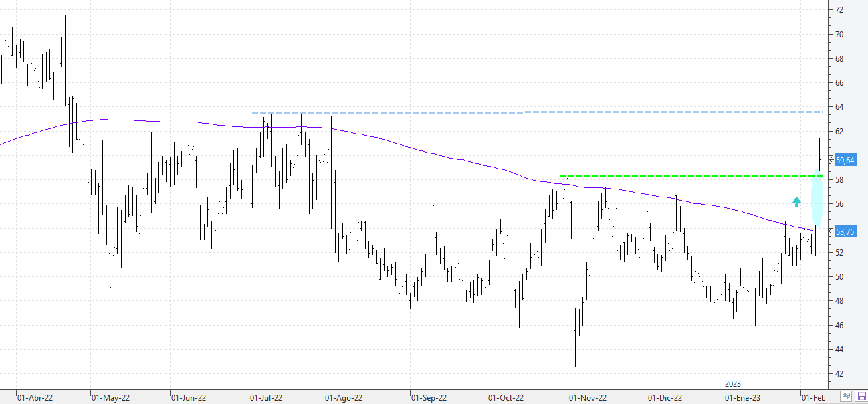The image size is (868, 404).
Task: Select the light blue dashed horizontal line
Action: pos(536,112)
